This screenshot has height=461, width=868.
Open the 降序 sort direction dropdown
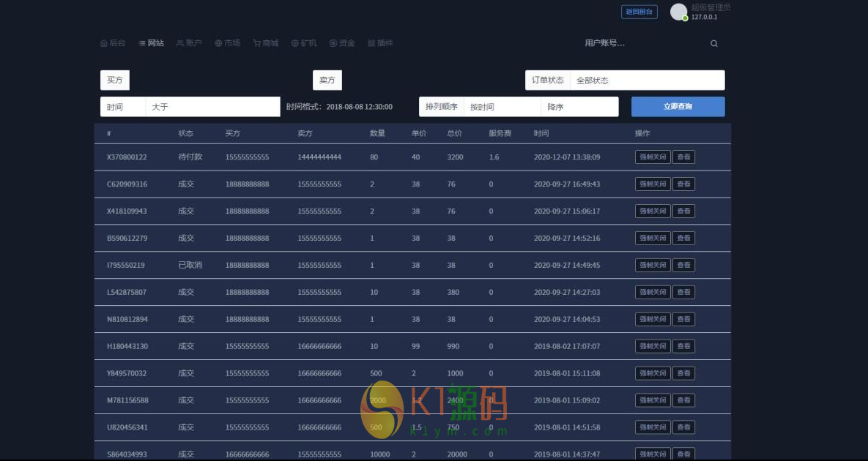[579, 107]
